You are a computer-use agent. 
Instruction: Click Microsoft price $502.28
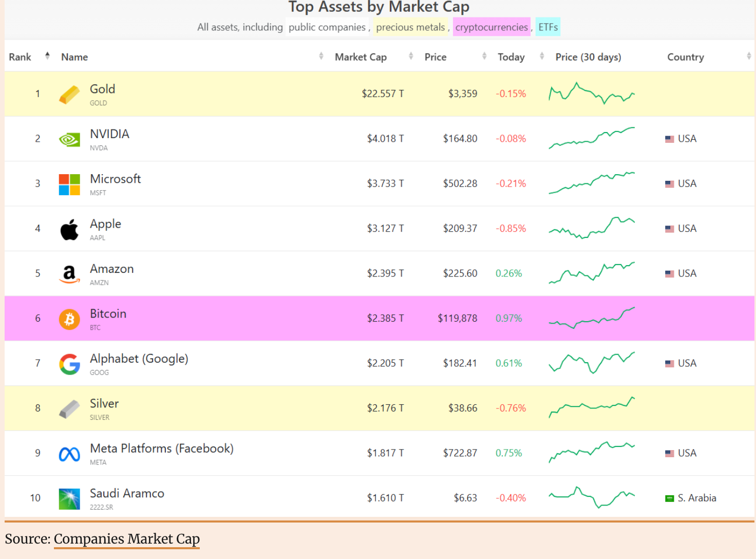pyautogui.click(x=460, y=183)
